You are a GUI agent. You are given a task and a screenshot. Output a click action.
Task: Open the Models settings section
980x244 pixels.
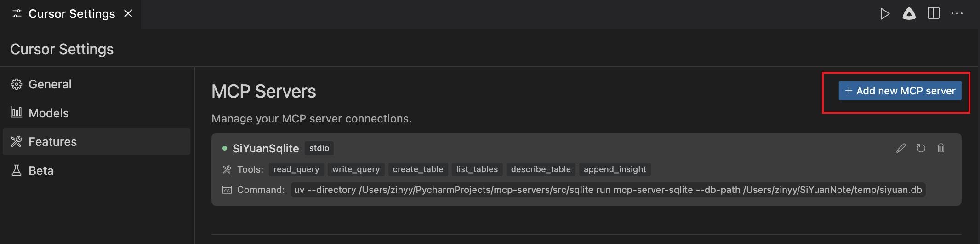click(x=48, y=113)
